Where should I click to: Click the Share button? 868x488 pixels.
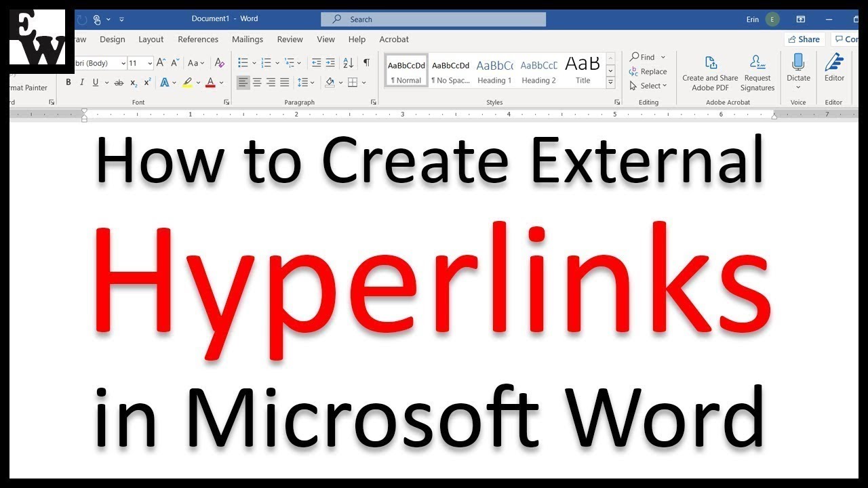coord(804,39)
